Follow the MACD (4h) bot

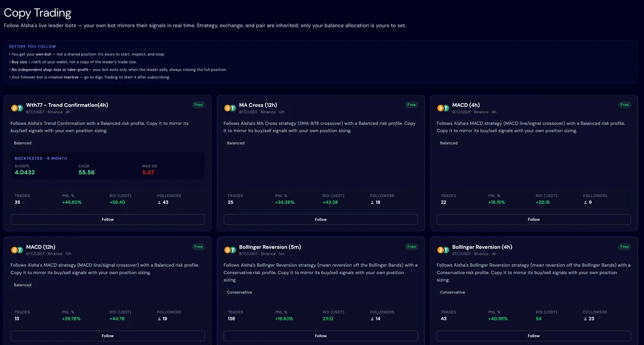533,219
